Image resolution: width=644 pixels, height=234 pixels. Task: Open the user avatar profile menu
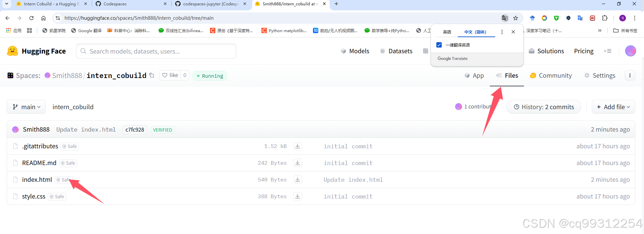(630, 51)
